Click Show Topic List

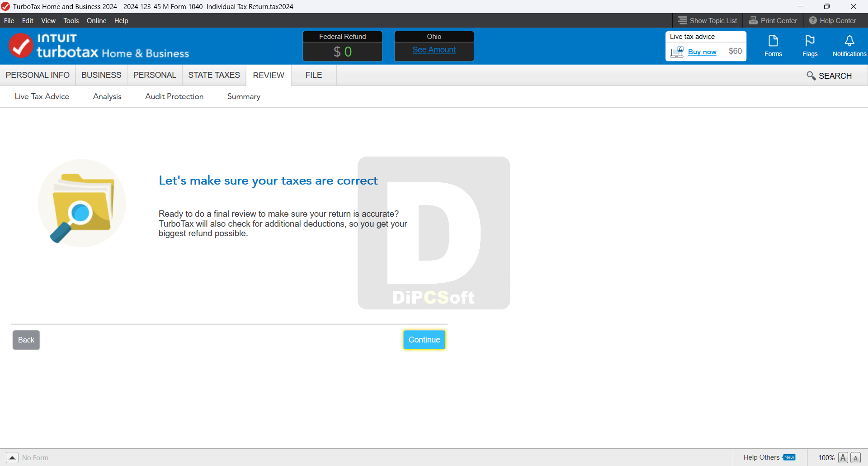click(708, 21)
